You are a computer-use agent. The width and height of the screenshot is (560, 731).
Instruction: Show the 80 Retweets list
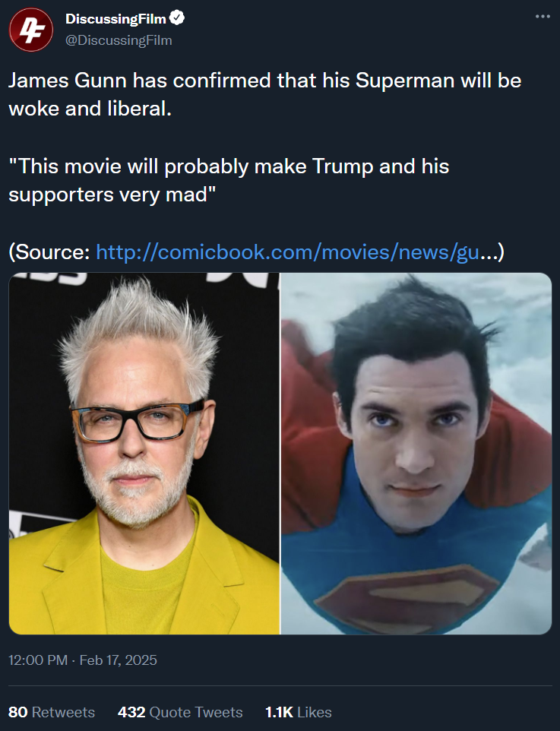52,712
